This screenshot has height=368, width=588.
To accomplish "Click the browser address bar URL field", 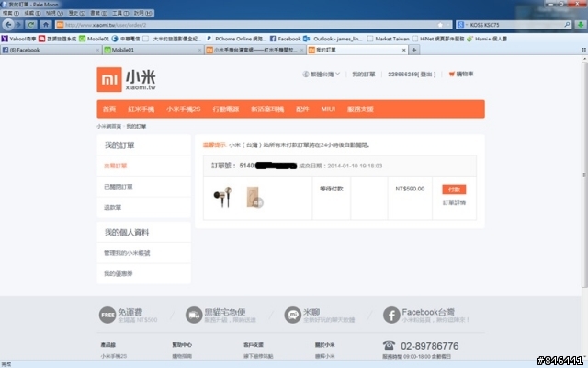I will click(254, 25).
